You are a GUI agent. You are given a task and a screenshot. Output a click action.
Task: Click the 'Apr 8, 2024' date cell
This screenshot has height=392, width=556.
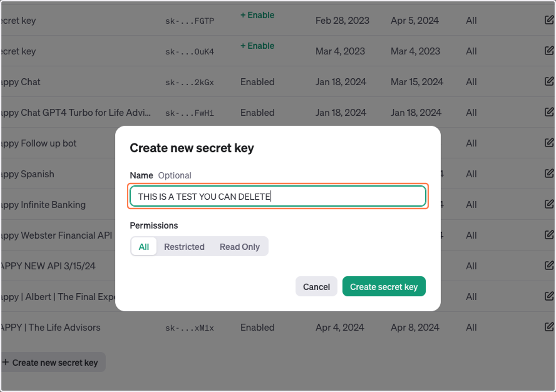tap(415, 328)
